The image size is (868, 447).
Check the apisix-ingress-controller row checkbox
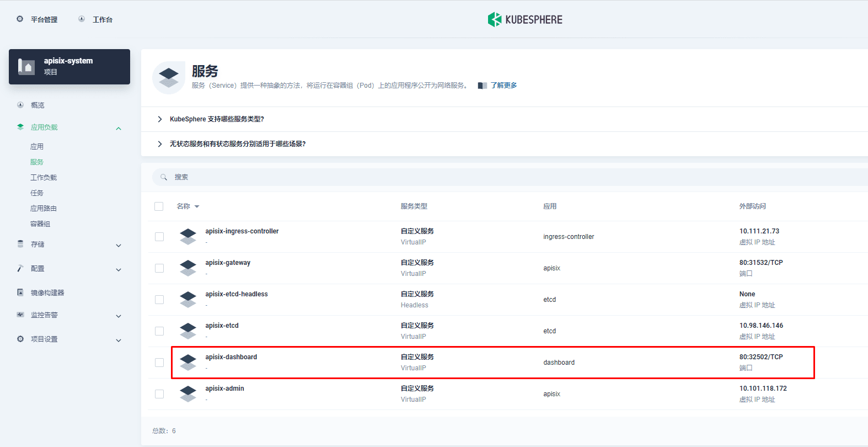tap(159, 237)
